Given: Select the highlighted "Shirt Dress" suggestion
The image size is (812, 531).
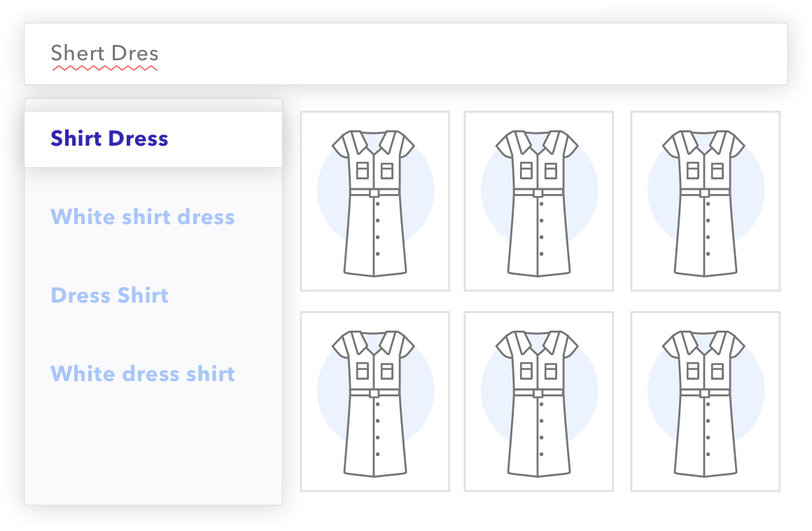Looking at the screenshot, I should (110, 139).
